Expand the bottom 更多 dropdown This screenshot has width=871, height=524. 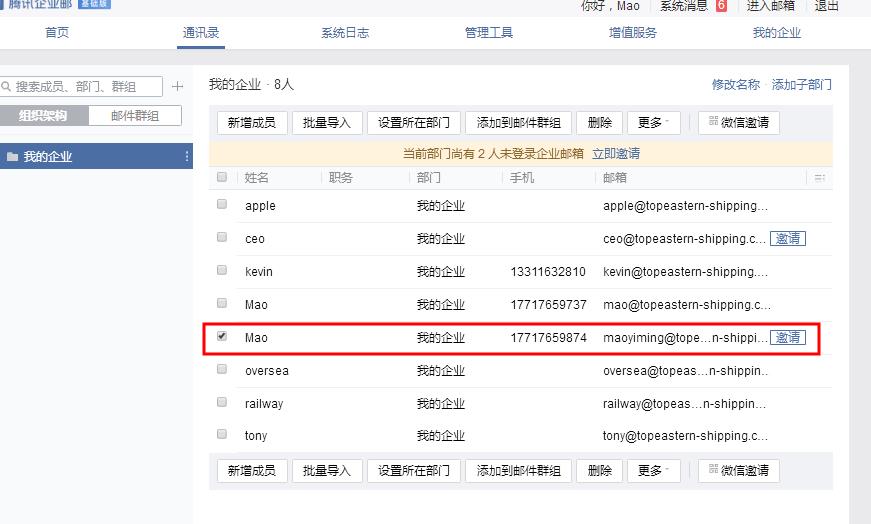point(653,471)
